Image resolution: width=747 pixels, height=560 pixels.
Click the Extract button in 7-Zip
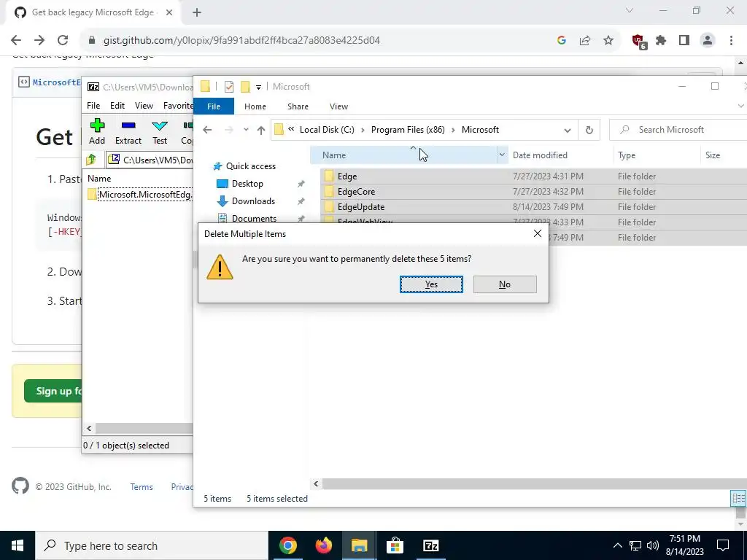[x=128, y=132]
